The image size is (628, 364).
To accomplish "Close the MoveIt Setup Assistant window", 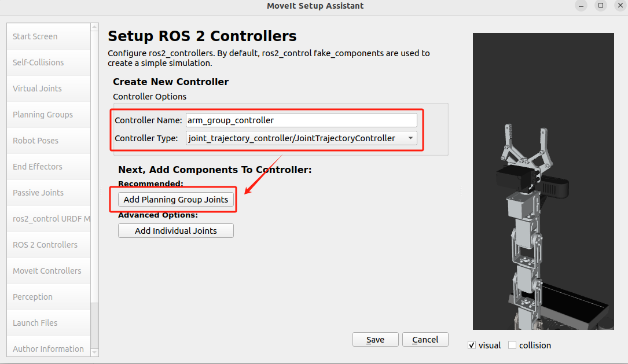I will (620, 6).
